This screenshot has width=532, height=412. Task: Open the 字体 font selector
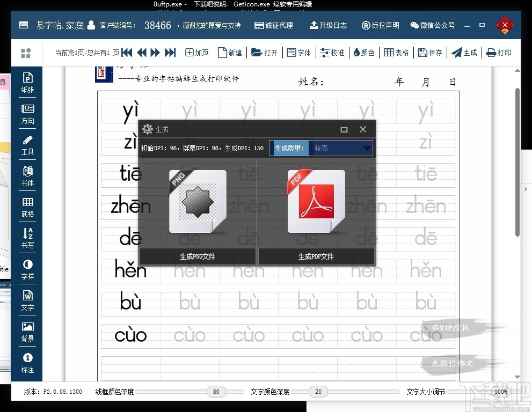299,53
